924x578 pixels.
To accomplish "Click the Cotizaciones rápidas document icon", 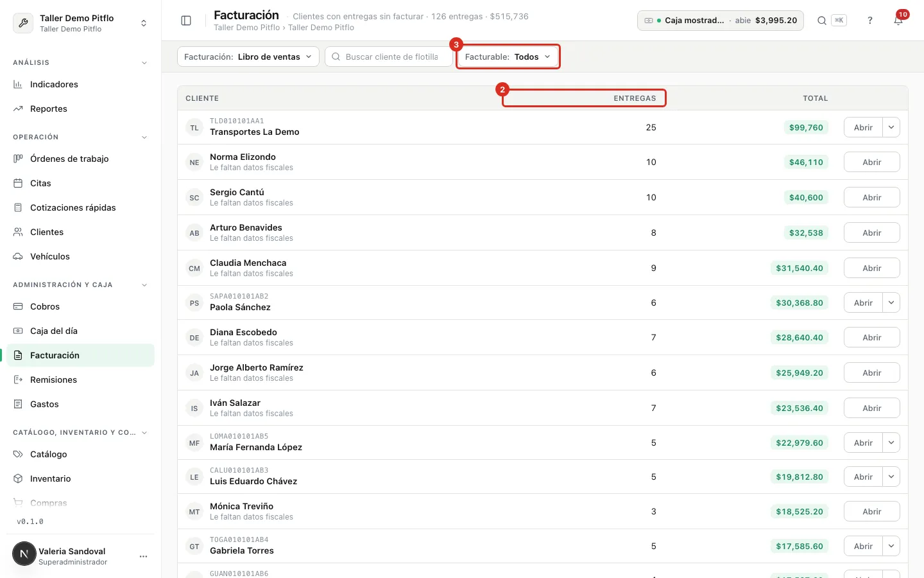I will (18, 207).
